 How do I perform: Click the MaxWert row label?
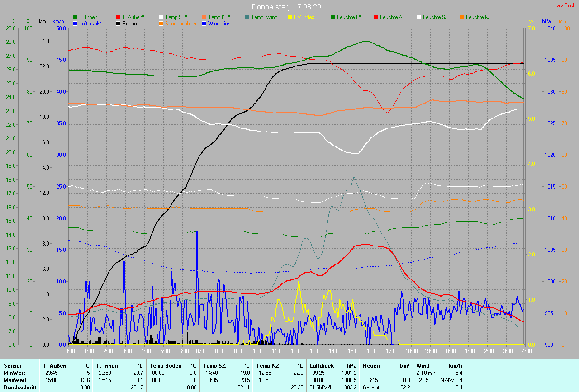pyautogui.click(x=14, y=380)
